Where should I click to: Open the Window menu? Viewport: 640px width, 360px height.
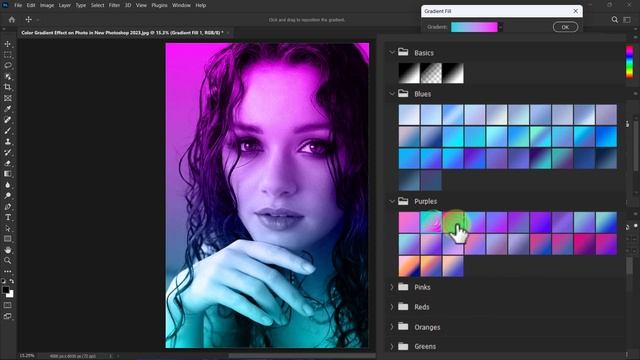point(181,5)
